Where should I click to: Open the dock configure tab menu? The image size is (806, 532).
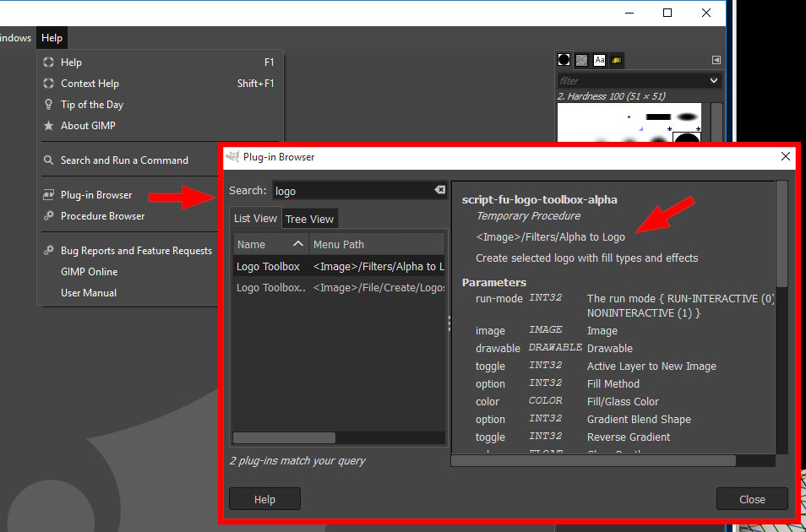pyautogui.click(x=716, y=60)
